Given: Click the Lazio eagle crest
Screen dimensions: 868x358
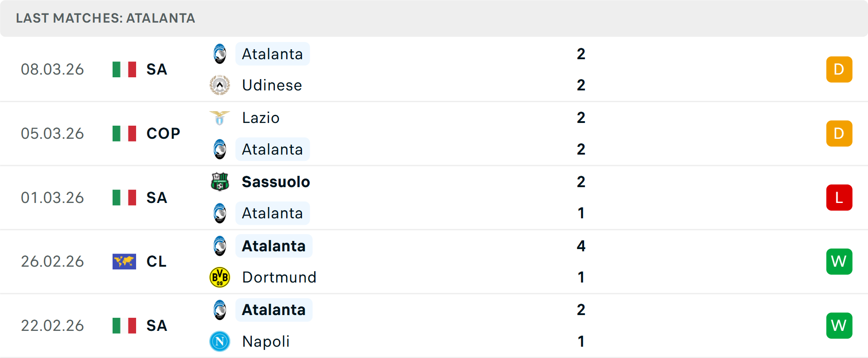Looking at the screenshot, I should (x=219, y=118).
